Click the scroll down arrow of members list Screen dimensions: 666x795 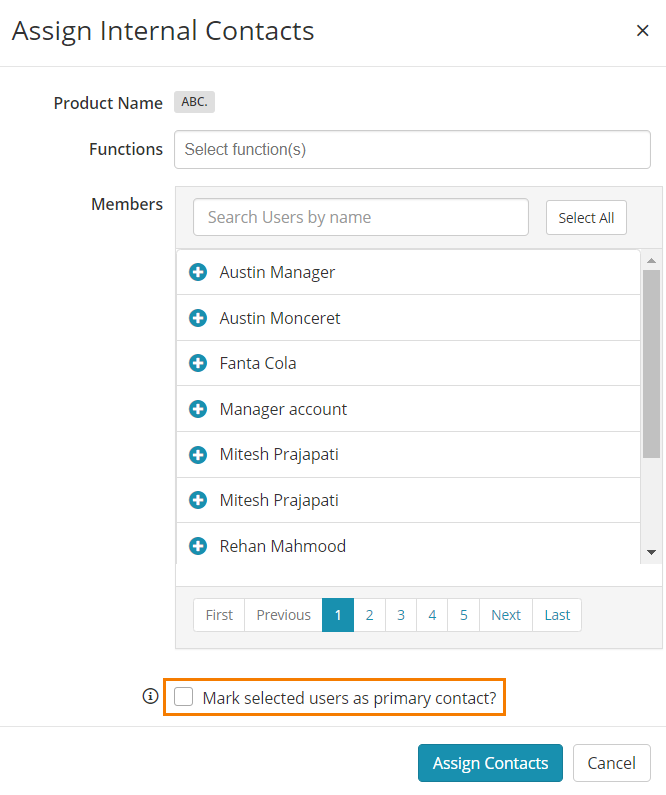651,552
